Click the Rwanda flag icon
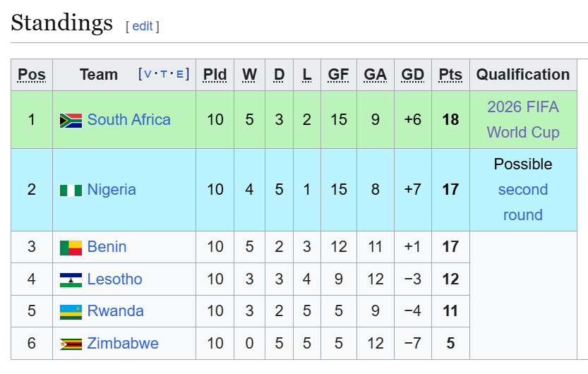This screenshot has width=588, height=374. point(71,312)
